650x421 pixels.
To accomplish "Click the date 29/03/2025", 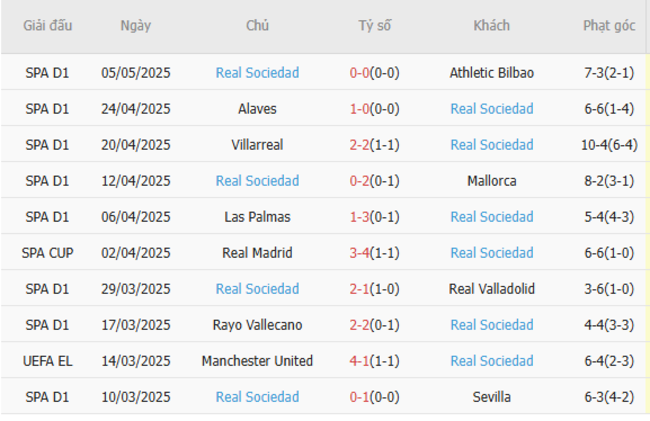I will [x=136, y=289].
